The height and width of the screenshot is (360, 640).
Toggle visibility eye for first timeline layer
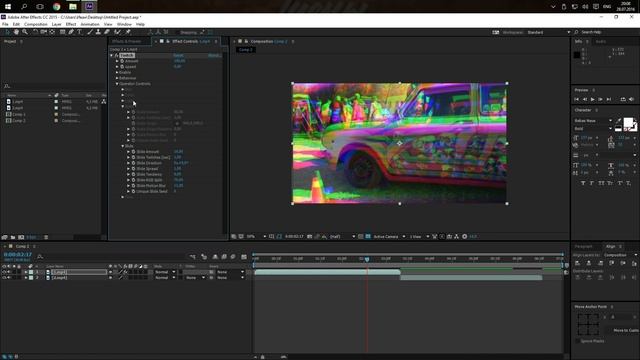[x=4, y=272]
